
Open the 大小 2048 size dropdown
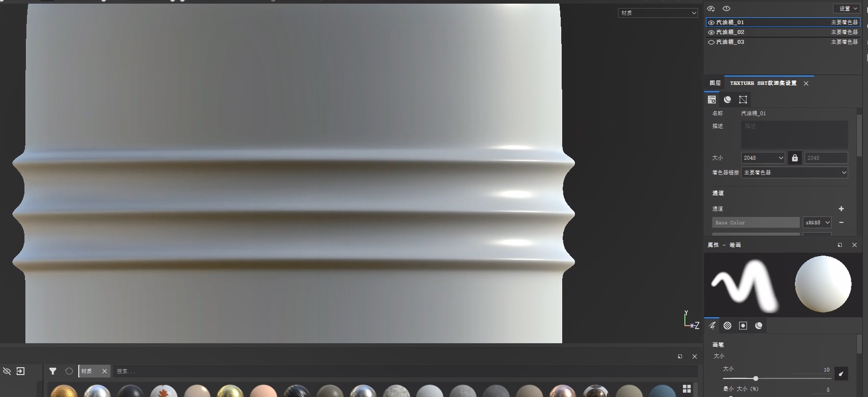(x=763, y=158)
